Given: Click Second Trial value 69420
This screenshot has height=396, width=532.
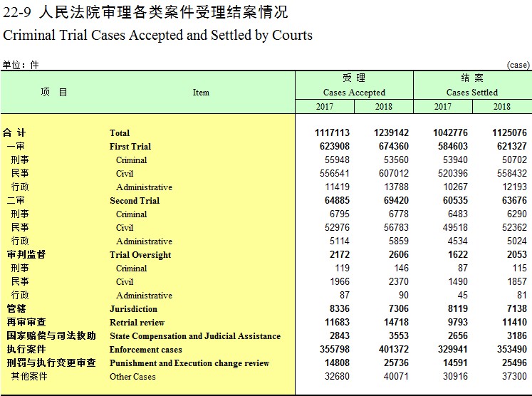Looking at the screenshot, I should [x=396, y=201].
